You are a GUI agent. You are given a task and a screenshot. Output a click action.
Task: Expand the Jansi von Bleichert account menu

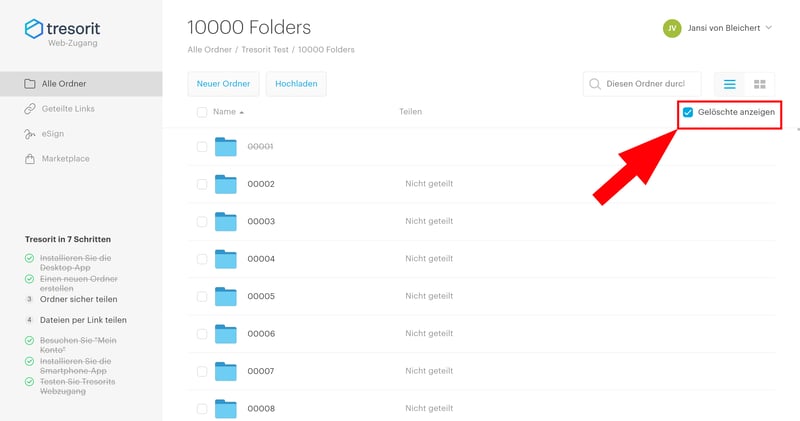768,28
